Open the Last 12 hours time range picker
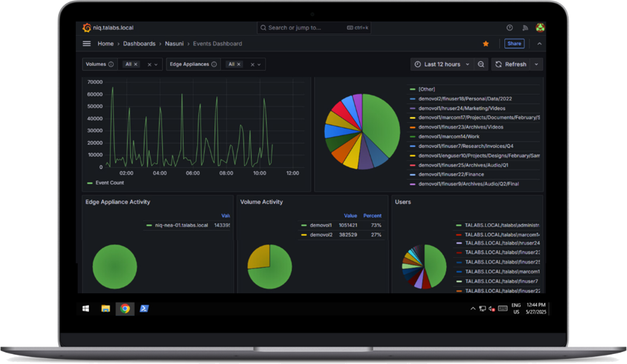Screen dimensions: 627x364 442,64
